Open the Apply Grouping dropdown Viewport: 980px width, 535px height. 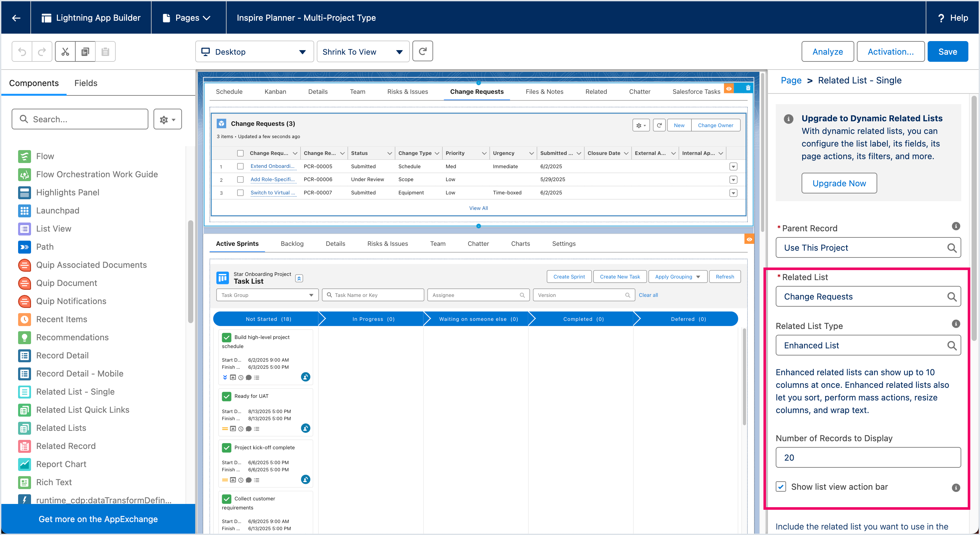677,277
